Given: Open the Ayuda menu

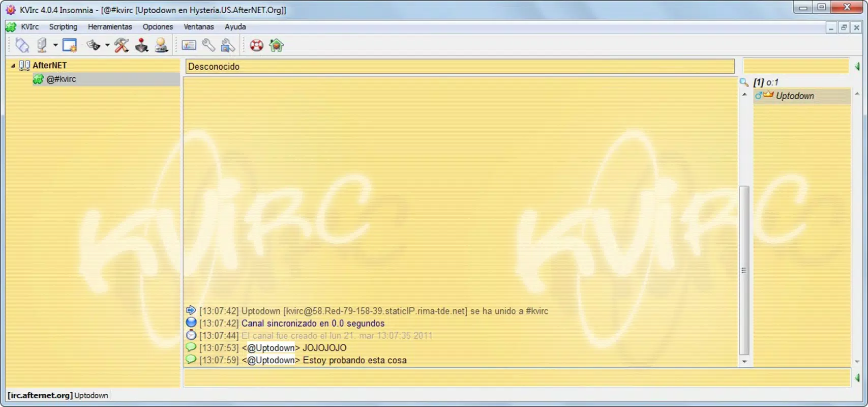Looking at the screenshot, I should (235, 26).
